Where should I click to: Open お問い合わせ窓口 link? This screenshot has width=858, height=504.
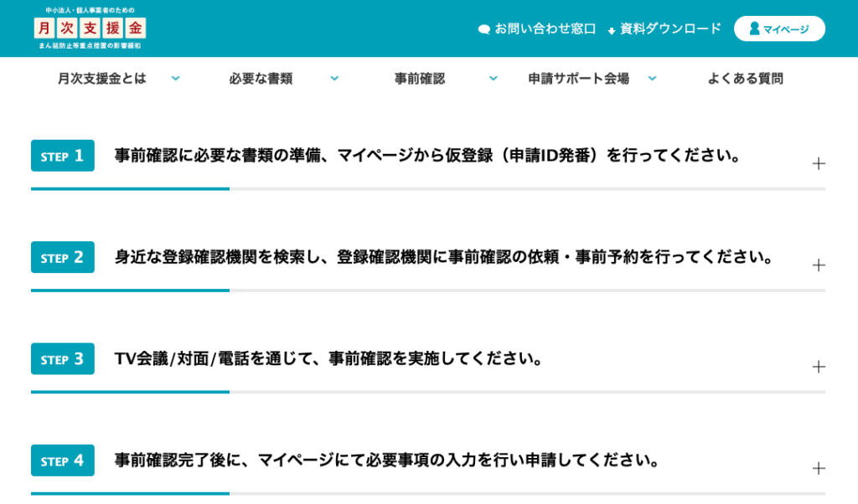(545, 28)
